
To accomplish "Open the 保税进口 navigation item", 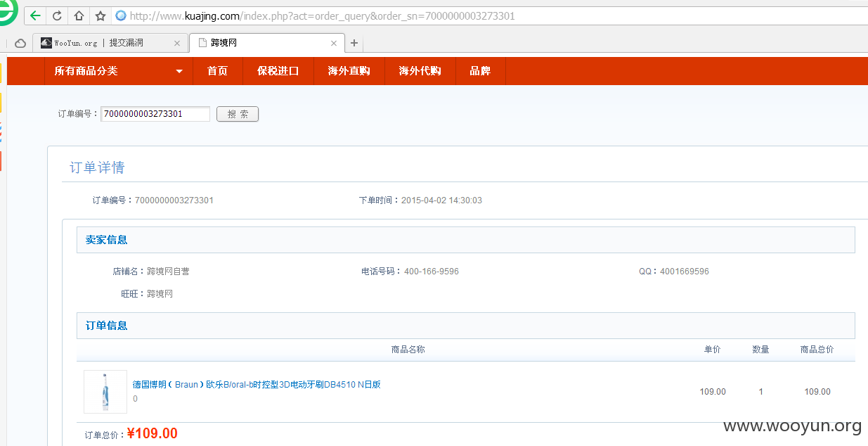I will pyautogui.click(x=278, y=71).
